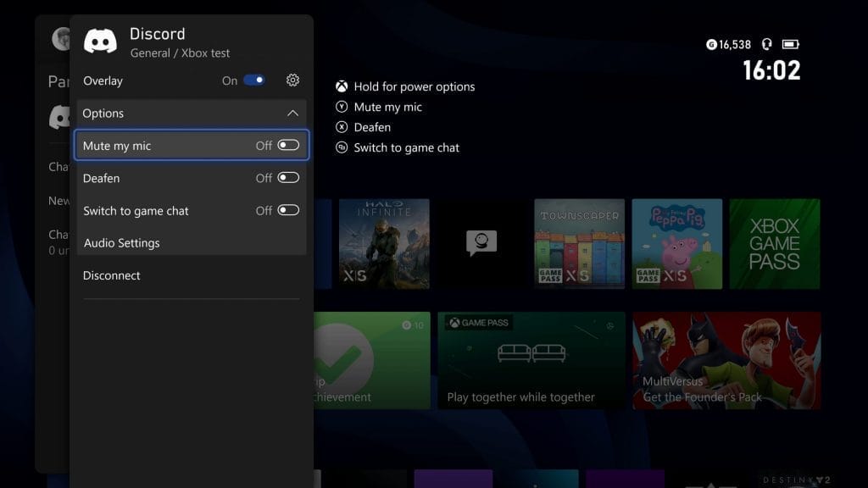Collapse the Options section chevron
Image resolution: width=868 pixels, height=488 pixels.
pyautogui.click(x=292, y=114)
